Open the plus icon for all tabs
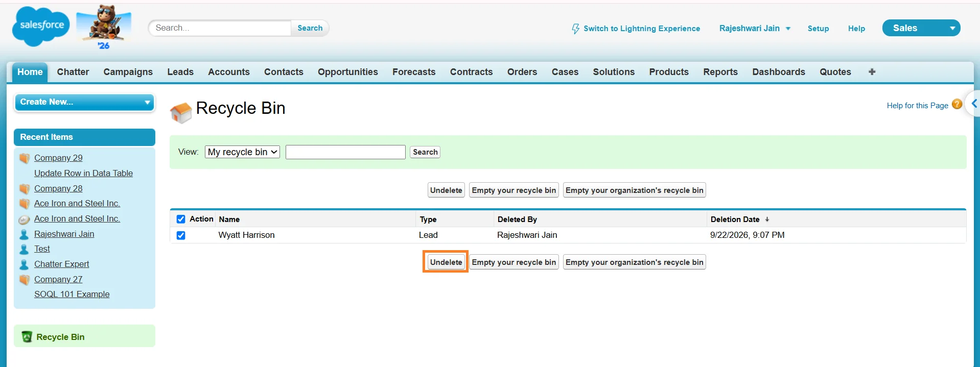Image resolution: width=980 pixels, height=367 pixels. pyautogui.click(x=872, y=72)
